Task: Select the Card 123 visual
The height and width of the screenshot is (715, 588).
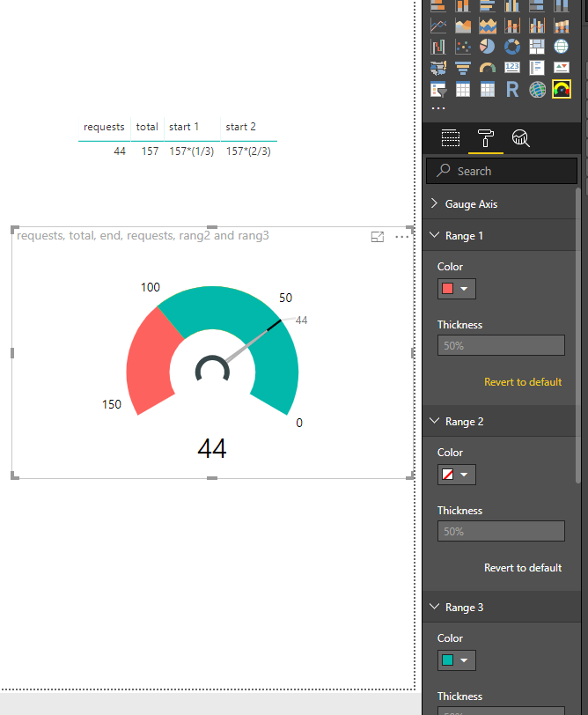Action: (x=512, y=68)
